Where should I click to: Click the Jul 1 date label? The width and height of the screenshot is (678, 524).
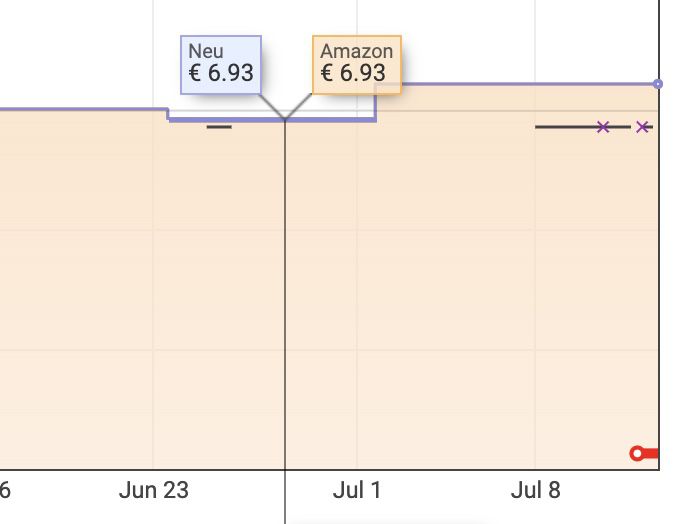[x=357, y=490]
